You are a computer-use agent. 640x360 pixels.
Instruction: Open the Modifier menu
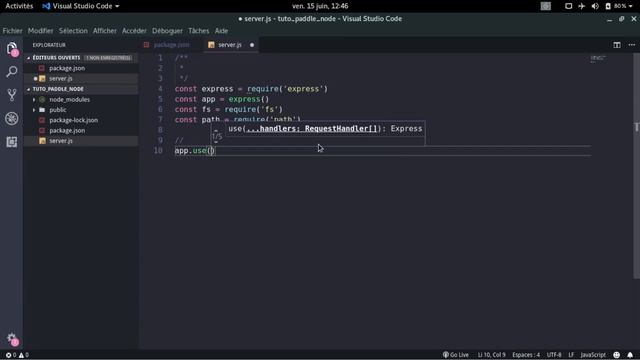coord(40,31)
